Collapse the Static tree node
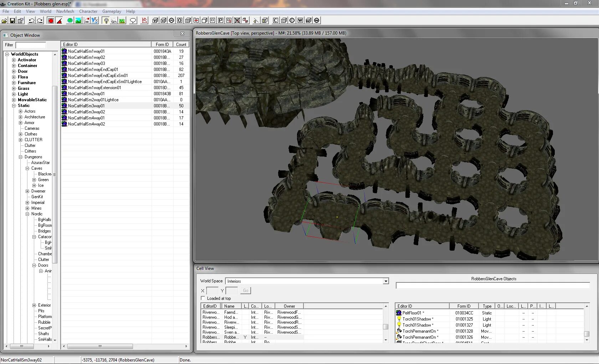 click(x=14, y=106)
